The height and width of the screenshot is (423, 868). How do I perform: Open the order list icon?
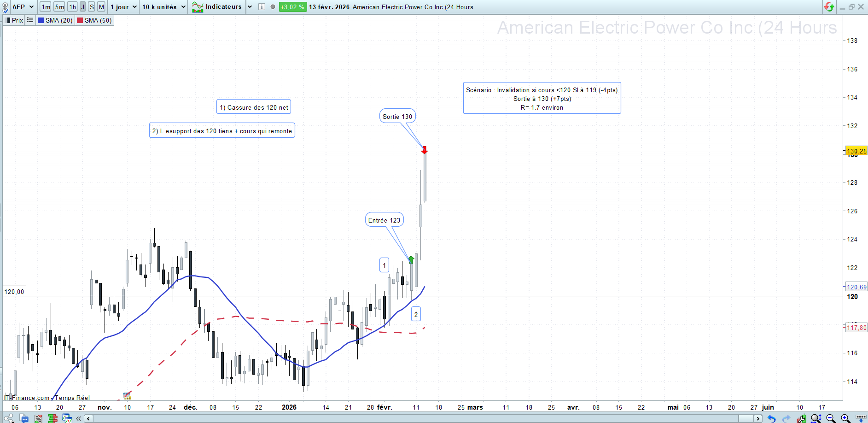pos(38,418)
